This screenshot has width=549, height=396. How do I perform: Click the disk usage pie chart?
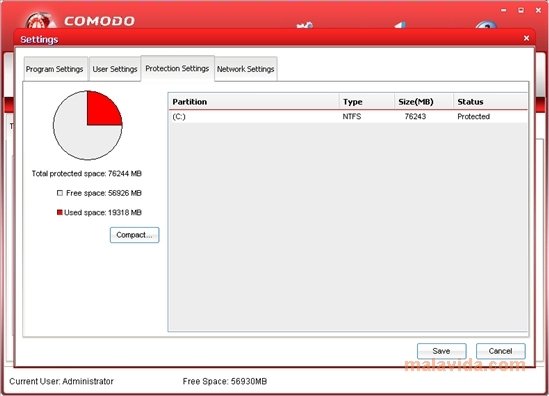88,125
